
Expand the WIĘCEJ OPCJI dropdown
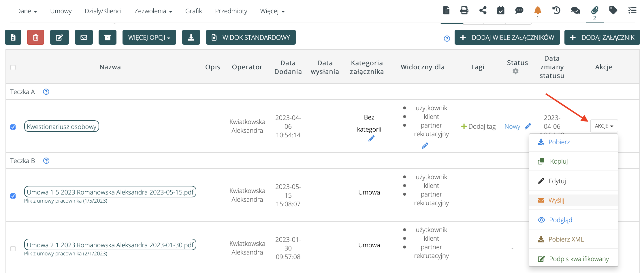coord(149,38)
